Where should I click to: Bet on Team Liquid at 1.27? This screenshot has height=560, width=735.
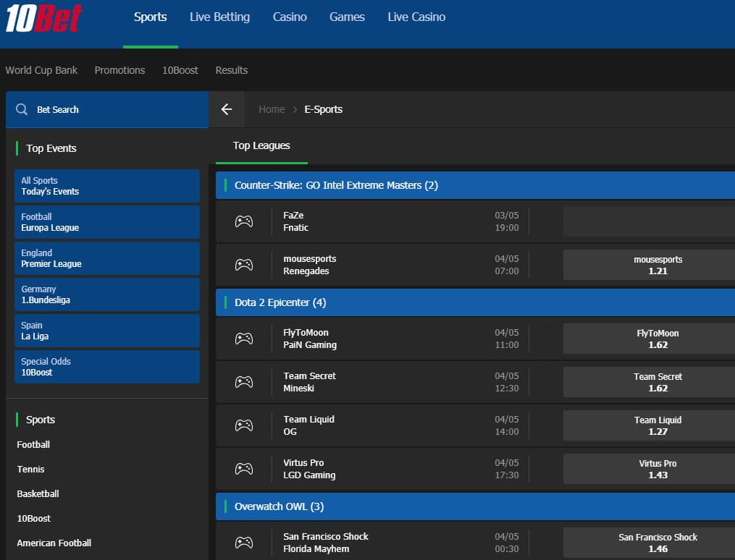(657, 425)
